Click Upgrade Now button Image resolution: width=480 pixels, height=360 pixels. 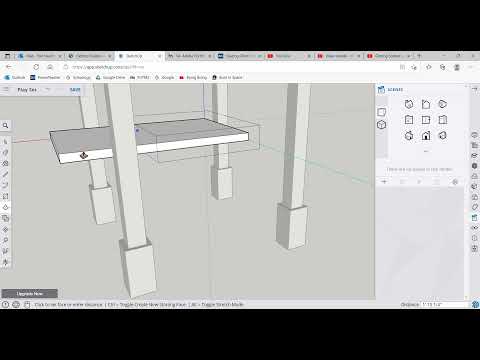pyautogui.click(x=30, y=293)
